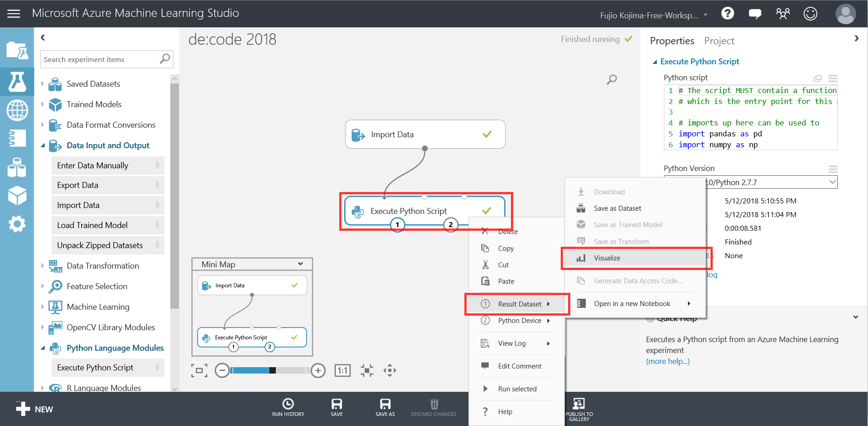Click the center selection icon
Viewport: 868px width, 426px height.
pos(367,370)
